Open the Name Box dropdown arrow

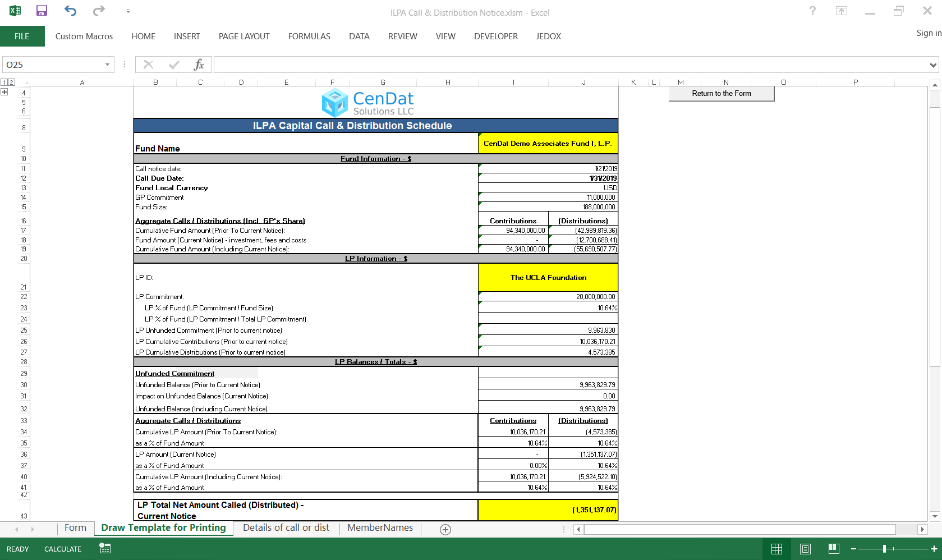pyautogui.click(x=107, y=65)
